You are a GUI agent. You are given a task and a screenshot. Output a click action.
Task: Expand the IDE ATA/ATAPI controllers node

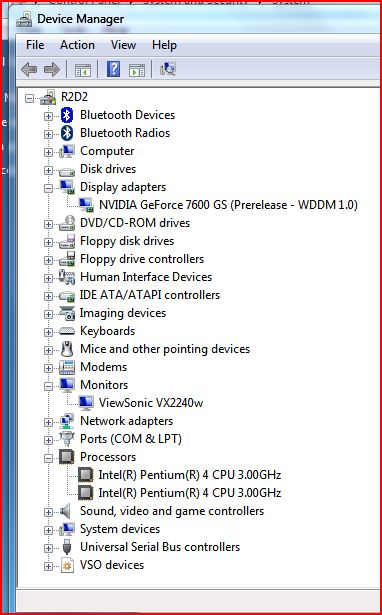pos(48,296)
